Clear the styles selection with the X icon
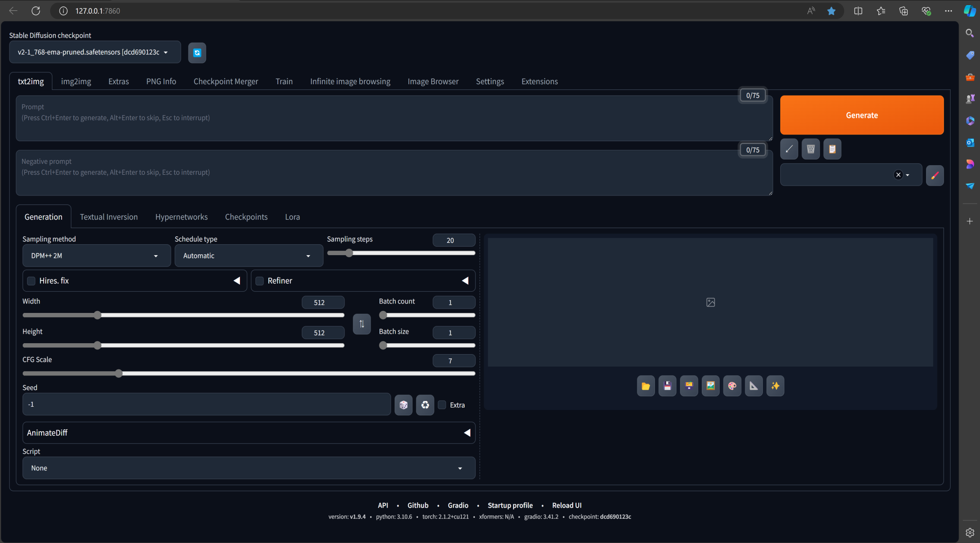The image size is (980, 543). pyautogui.click(x=898, y=175)
